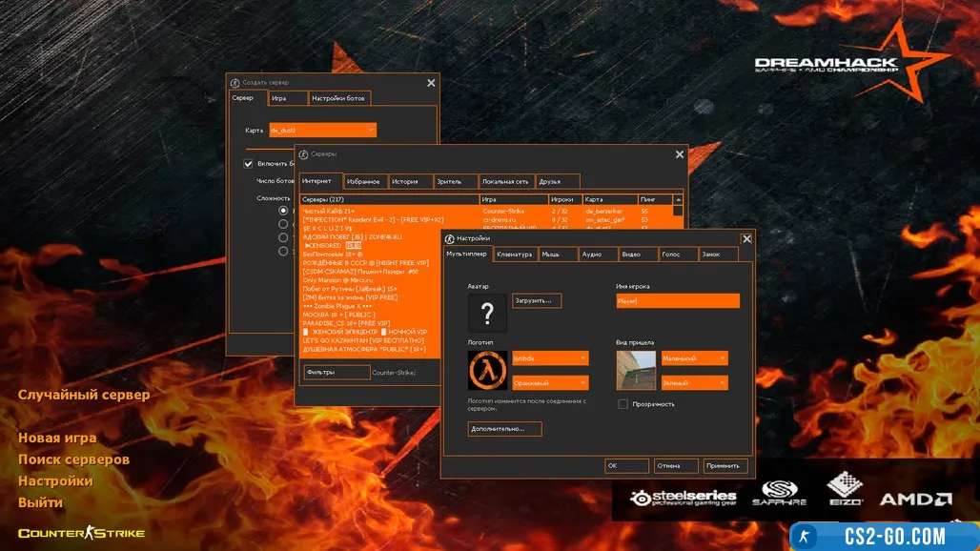Open the Карта de_dust2 map dropdown
The height and width of the screenshot is (551, 980).
[370, 130]
